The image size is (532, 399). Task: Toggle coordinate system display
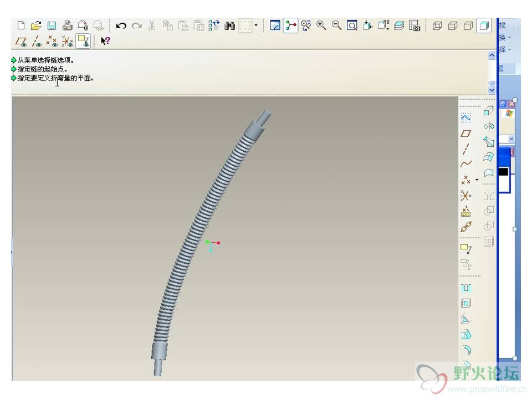tap(67, 42)
